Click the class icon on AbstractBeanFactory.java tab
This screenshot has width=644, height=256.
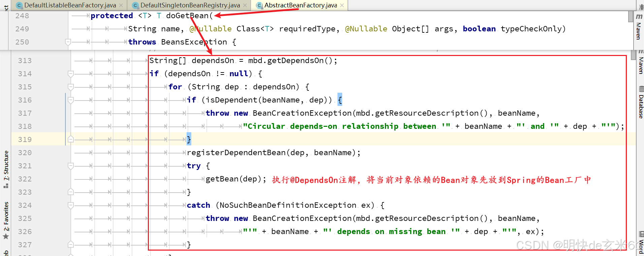(x=259, y=5)
